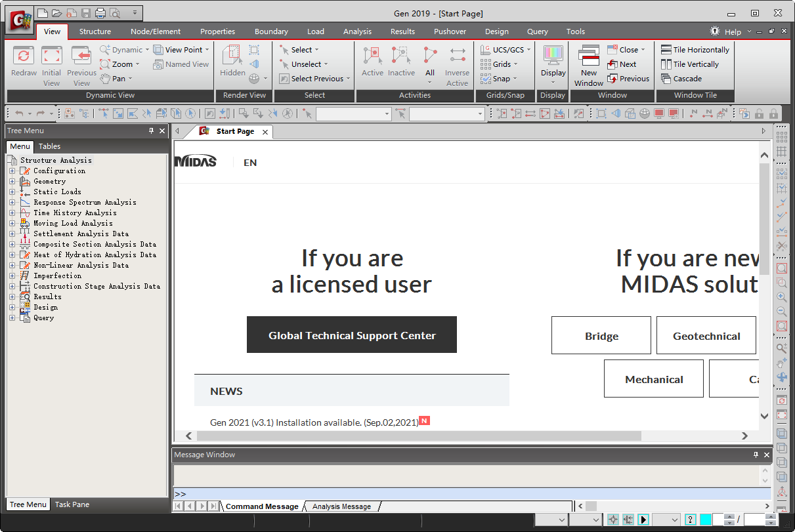Click the New file icon in title bar
795x532 pixels.
click(x=43, y=12)
